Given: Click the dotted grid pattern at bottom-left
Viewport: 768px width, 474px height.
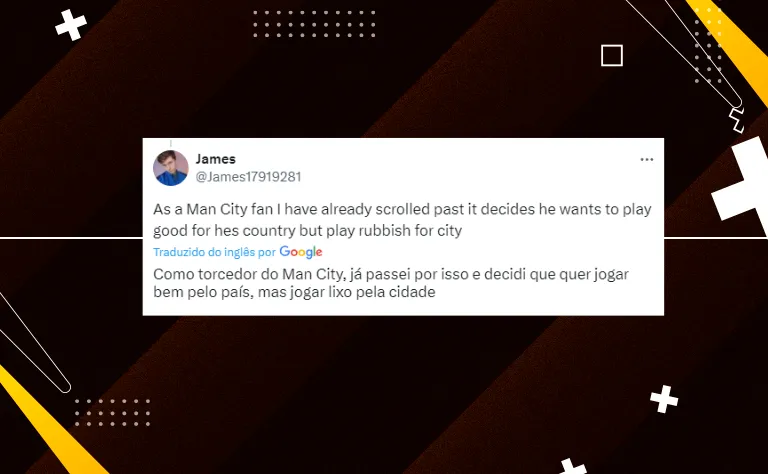Looking at the screenshot, I should tap(112, 412).
